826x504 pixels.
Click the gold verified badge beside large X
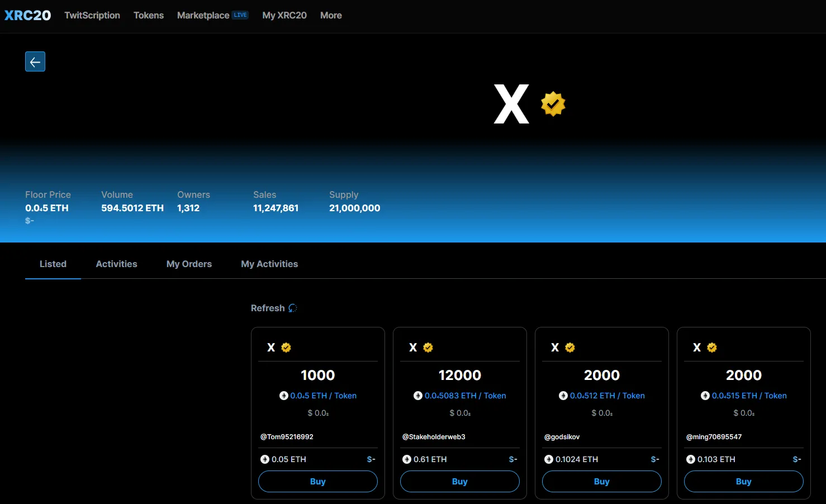tap(553, 104)
